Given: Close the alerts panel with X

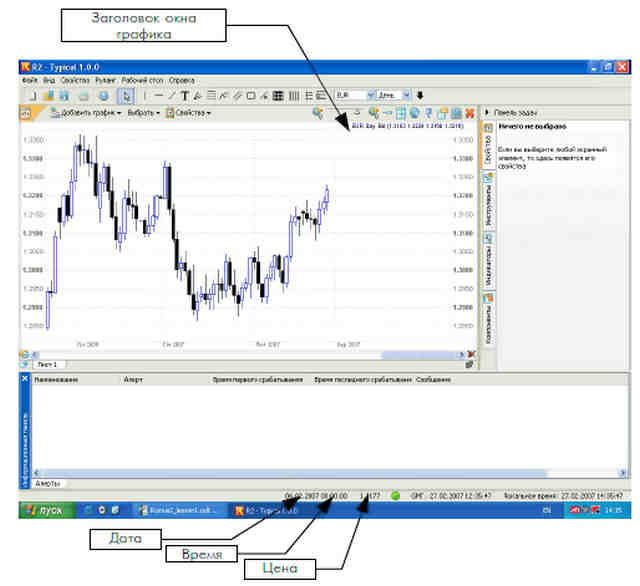Looking at the screenshot, I should pos(24,379).
